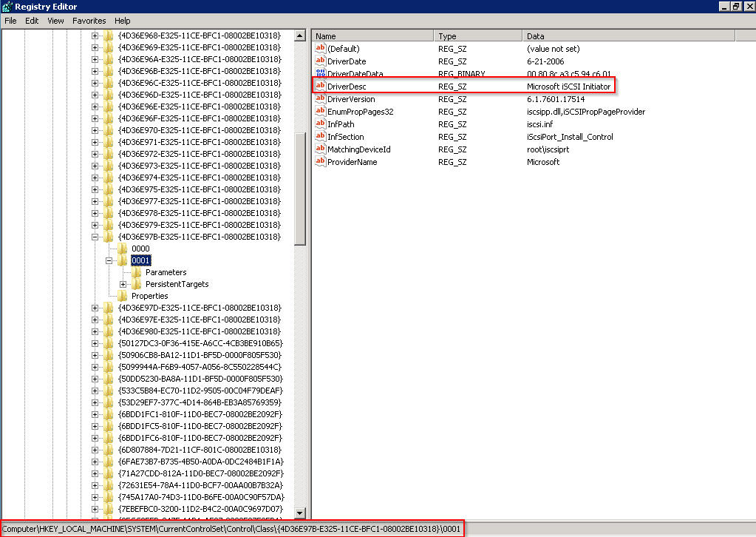Click the 0000 subkey folder icon

point(123,249)
